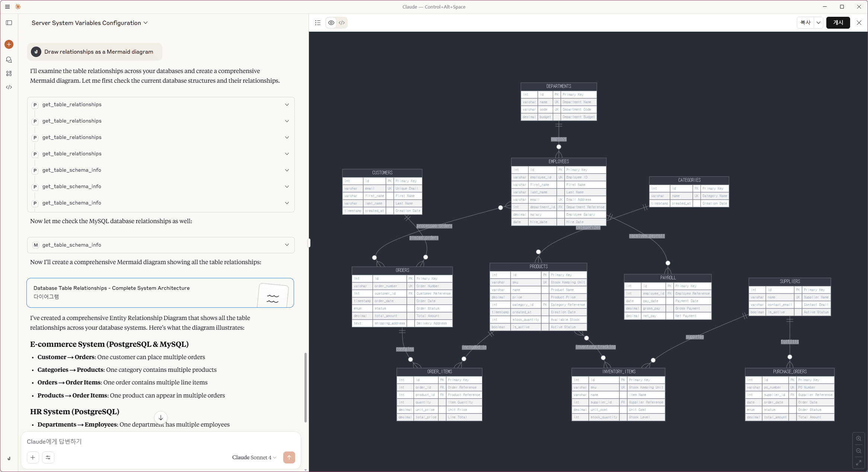
Task: Switch to code view toggle
Action: 342,23
